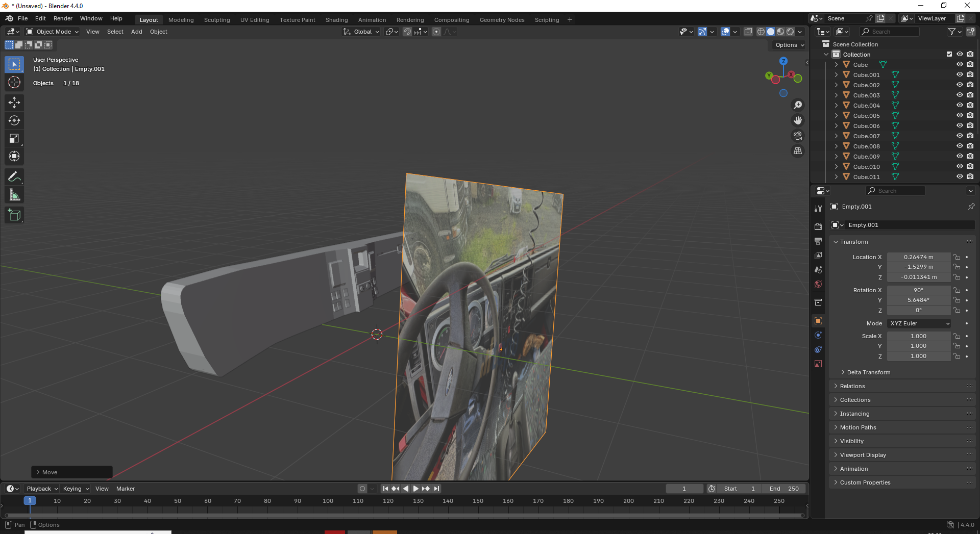This screenshot has height=534, width=980.
Task: Open the World properties tab
Action: point(818,284)
